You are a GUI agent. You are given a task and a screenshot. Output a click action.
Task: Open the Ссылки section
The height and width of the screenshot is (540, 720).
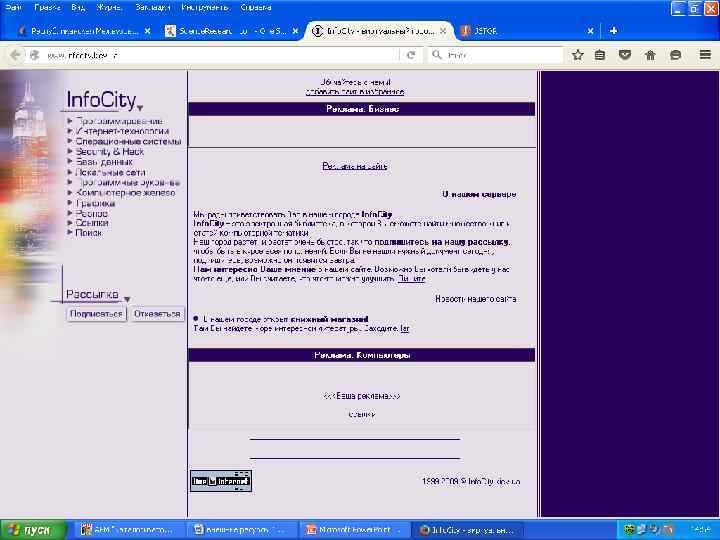pyautogui.click(x=92, y=223)
